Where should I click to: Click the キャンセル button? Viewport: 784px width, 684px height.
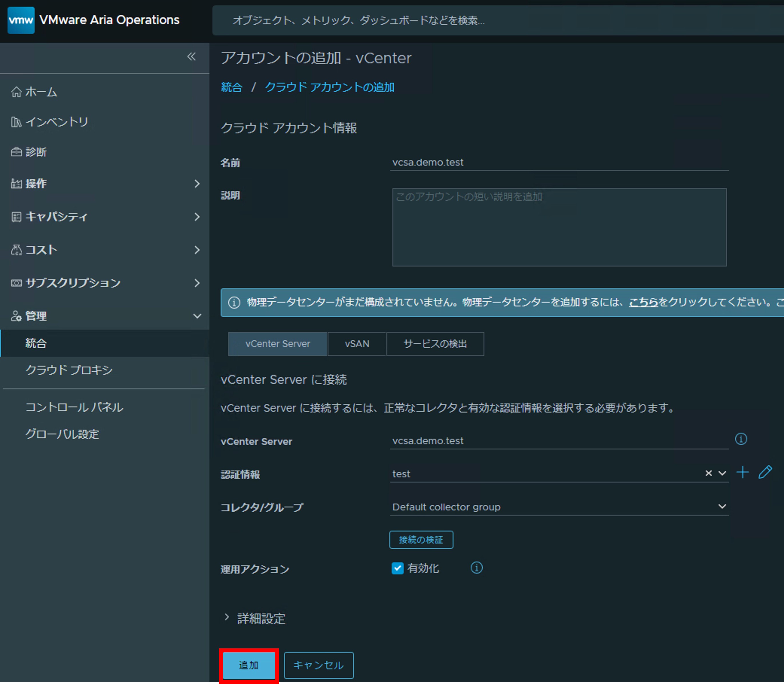click(x=319, y=665)
